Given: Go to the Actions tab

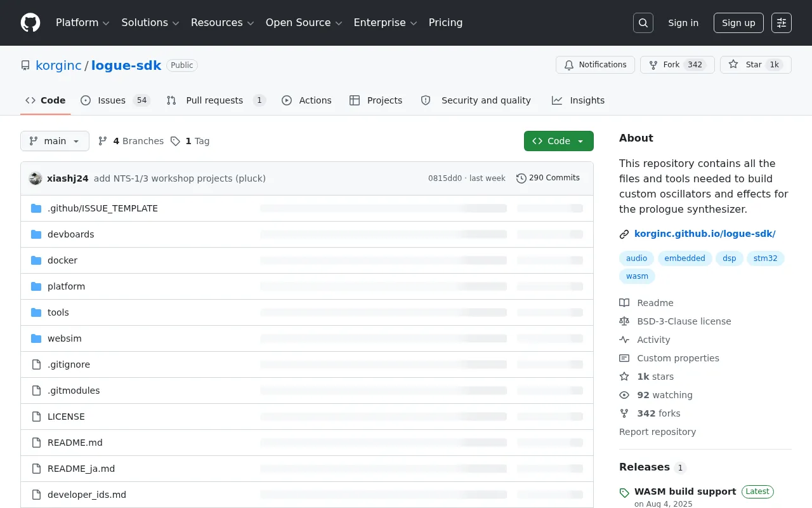Looking at the screenshot, I should pos(306,100).
